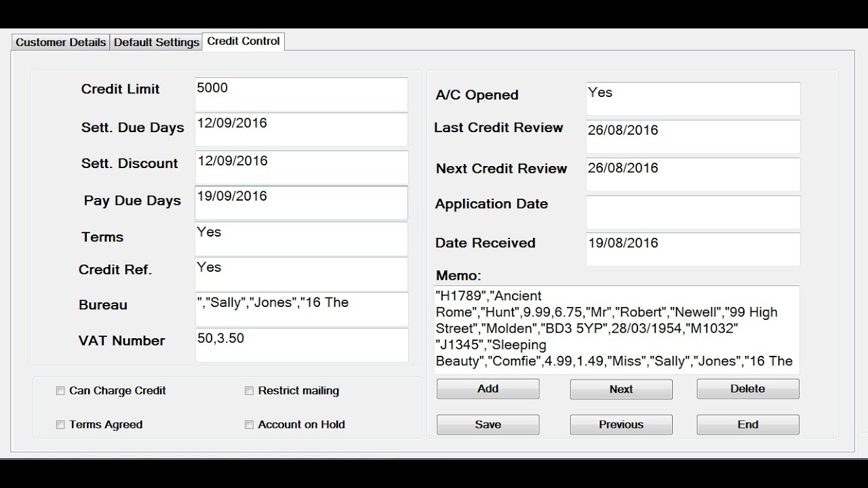
Task: Click into the Credit Limit field showing 5000
Action: click(x=301, y=94)
